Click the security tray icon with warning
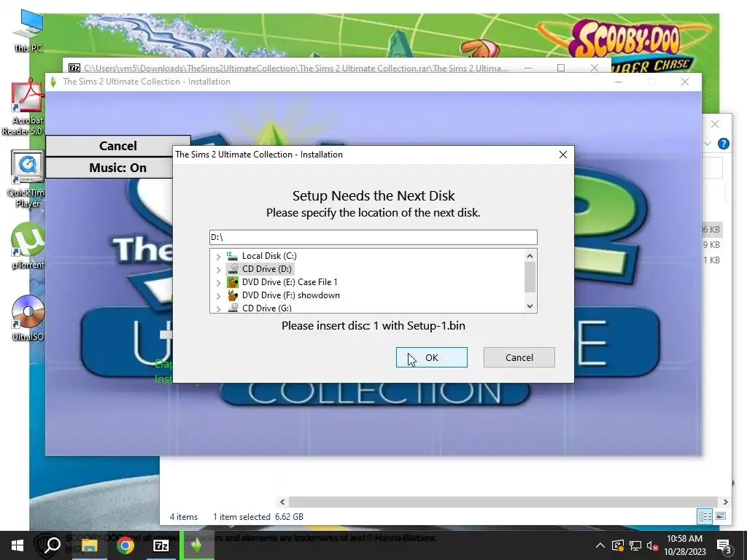The height and width of the screenshot is (560, 747). click(617, 545)
